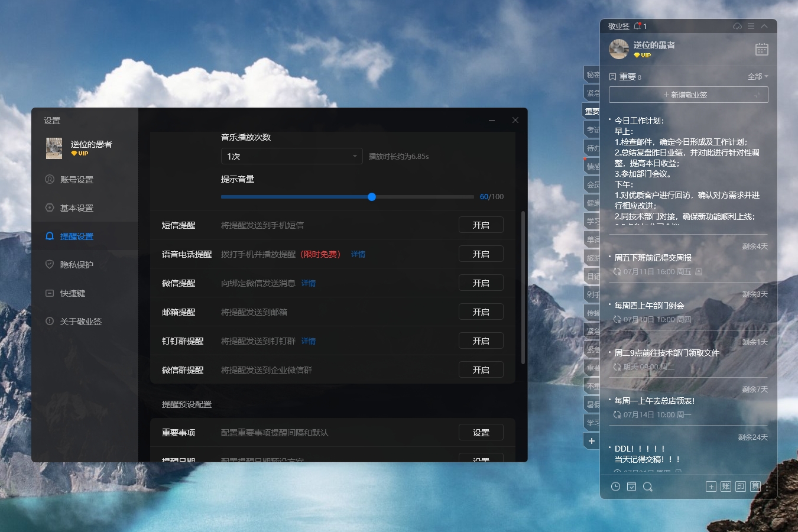Open the hamburger menu in 敬业签 panel
This screenshot has height=532, width=798.
pyautogui.click(x=751, y=26)
